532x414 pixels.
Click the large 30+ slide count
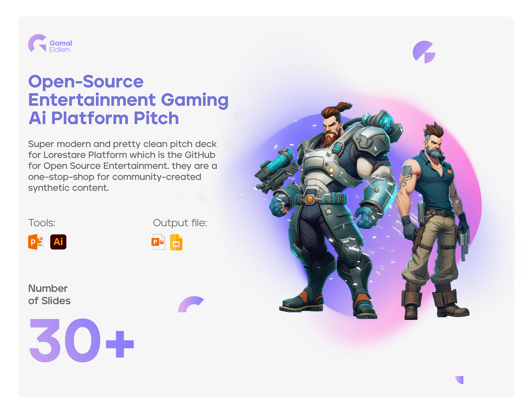[81, 340]
